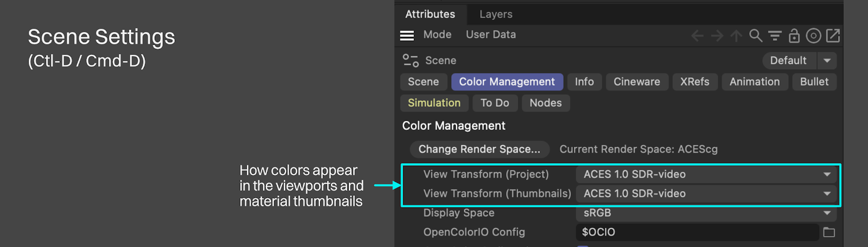Click the forward arrow navigation icon
Image resolution: width=868 pixels, height=247 pixels.
tap(717, 36)
